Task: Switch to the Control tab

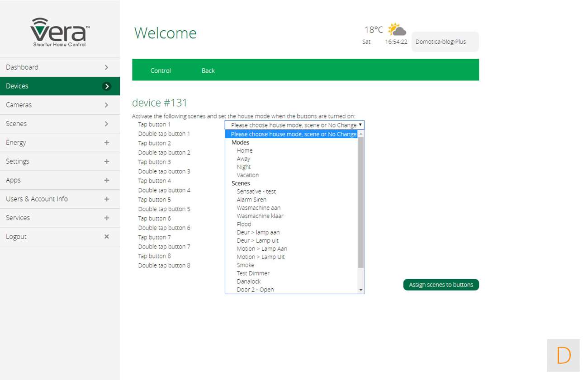Action: (161, 70)
